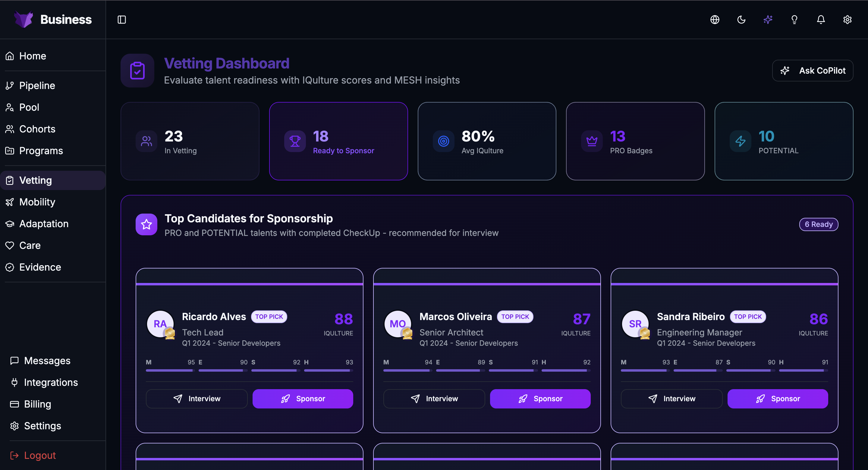Toggle the sidebar collapse icon

click(x=122, y=20)
